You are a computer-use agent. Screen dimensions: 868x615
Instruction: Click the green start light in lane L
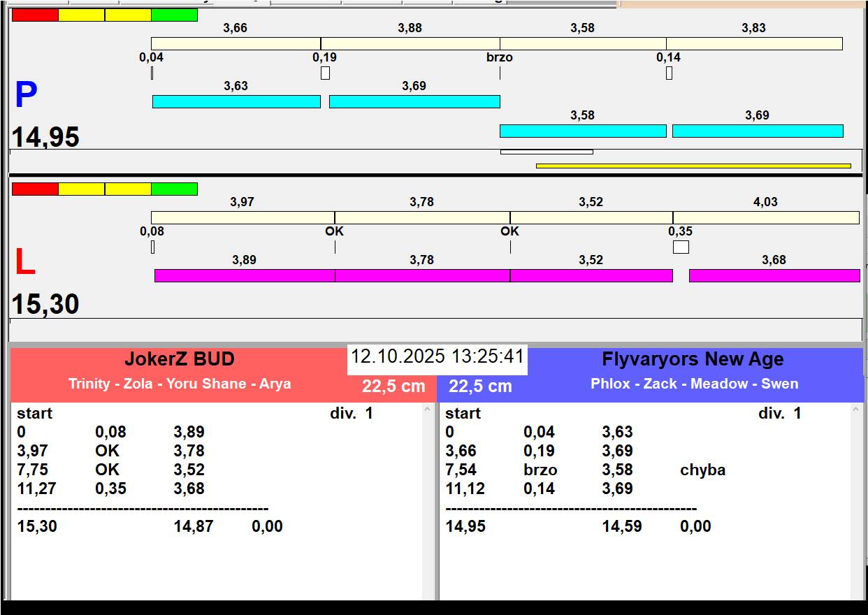[174, 189]
